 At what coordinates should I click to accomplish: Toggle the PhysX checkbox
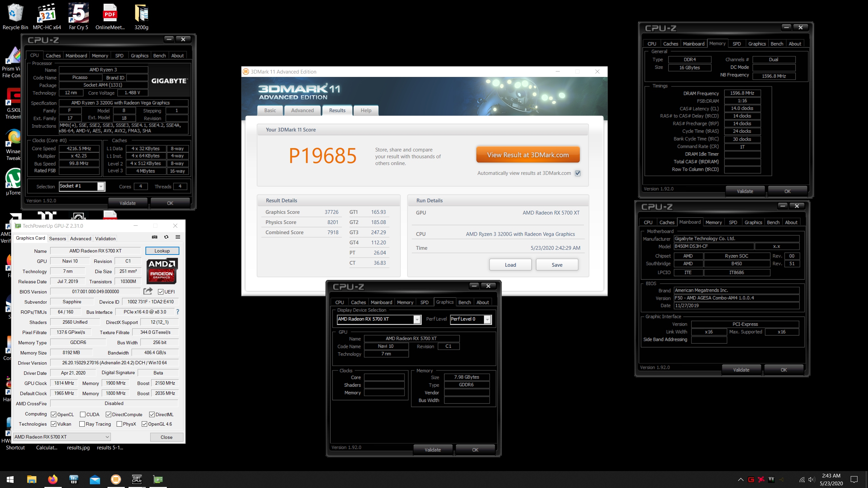[119, 424]
